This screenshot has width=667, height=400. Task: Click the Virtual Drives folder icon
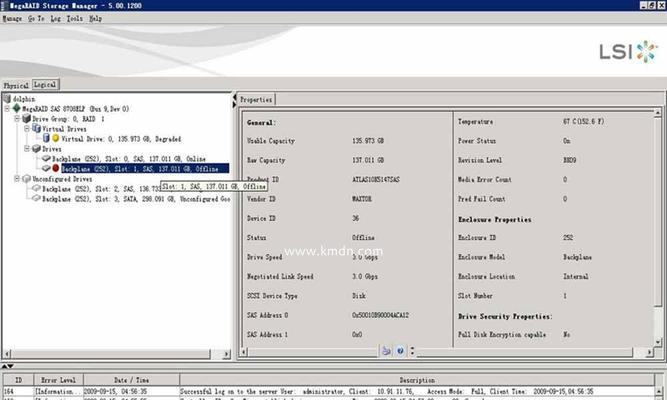point(37,128)
